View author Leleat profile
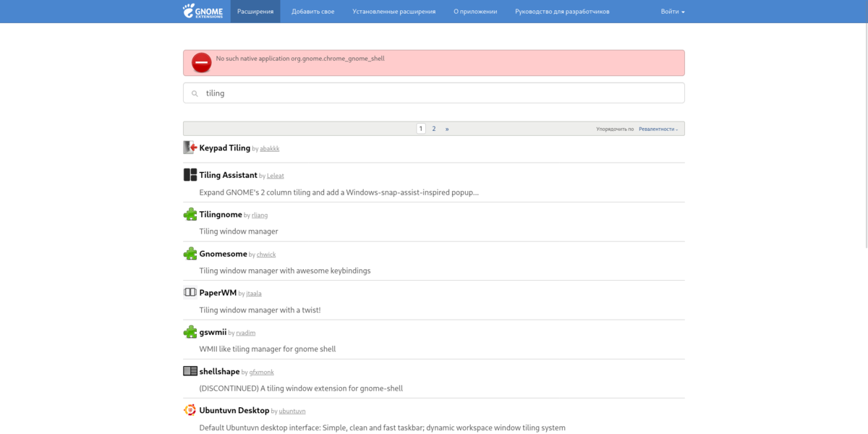This screenshot has height=434, width=868. click(276, 176)
